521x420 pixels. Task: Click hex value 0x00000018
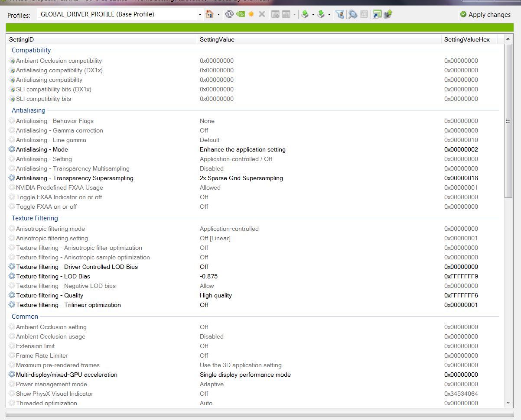(x=461, y=178)
